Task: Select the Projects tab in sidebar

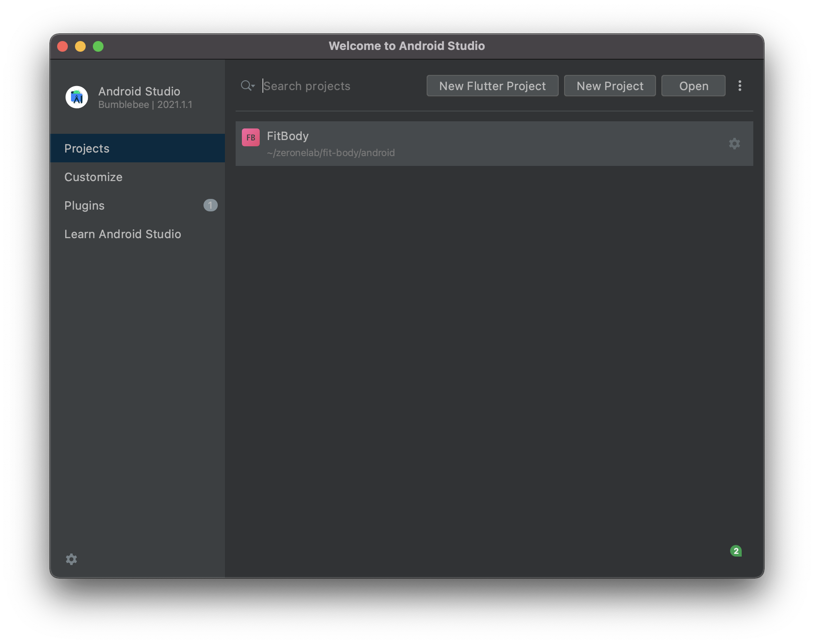Action: (x=137, y=148)
